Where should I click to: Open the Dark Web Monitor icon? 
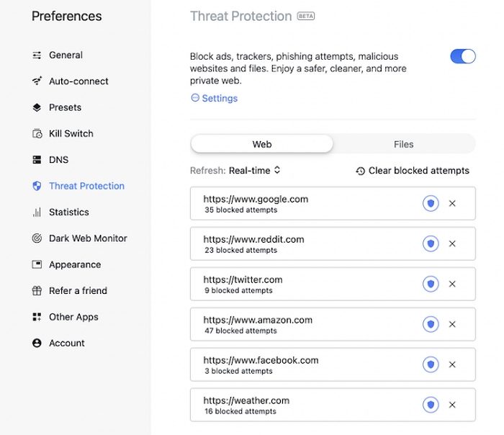click(x=37, y=238)
